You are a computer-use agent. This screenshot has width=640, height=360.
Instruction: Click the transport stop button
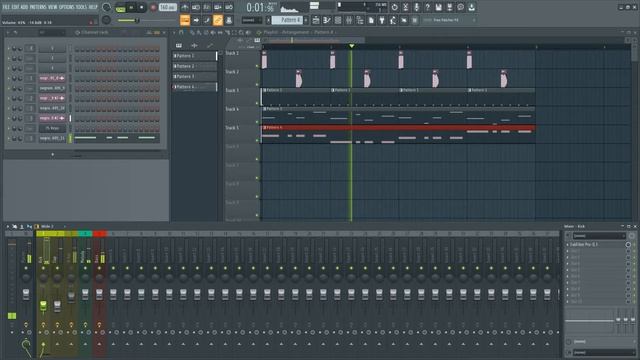coord(142,7)
